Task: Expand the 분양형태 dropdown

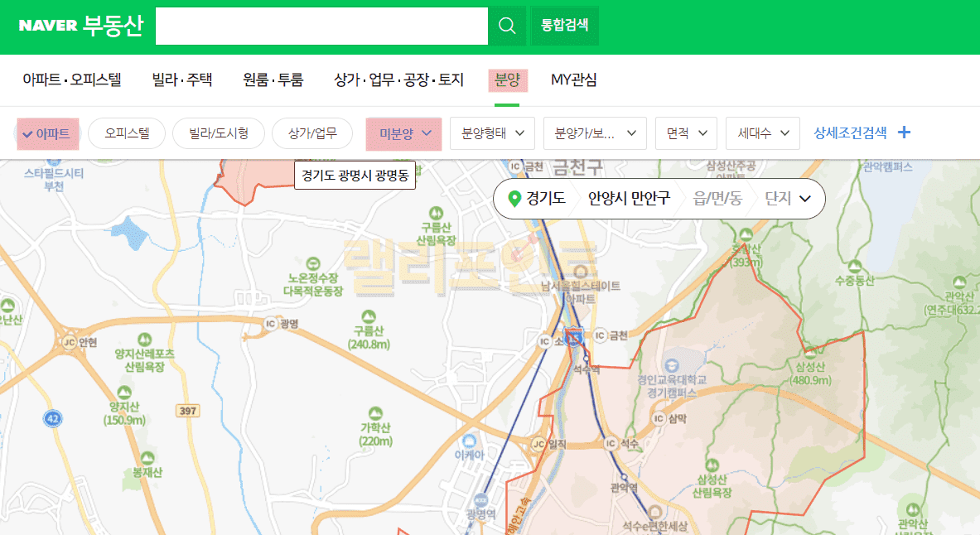Action: [493, 133]
